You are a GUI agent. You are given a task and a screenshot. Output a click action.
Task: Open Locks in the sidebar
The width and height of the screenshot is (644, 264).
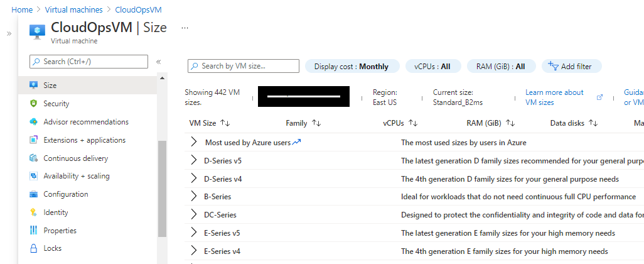coord(53,248)
